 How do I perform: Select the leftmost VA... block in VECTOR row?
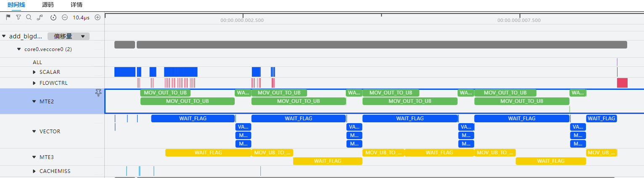click(243, 127)
